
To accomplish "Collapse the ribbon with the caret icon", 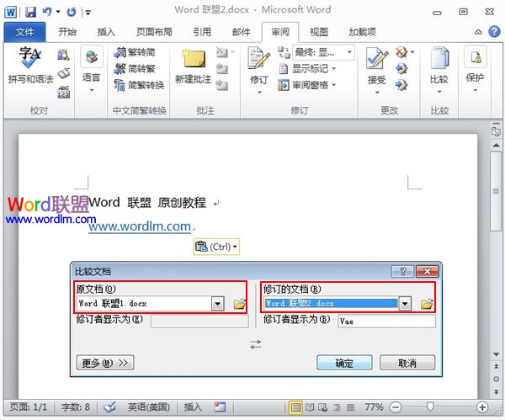I will pyautogui.click(x=479, y=32).
